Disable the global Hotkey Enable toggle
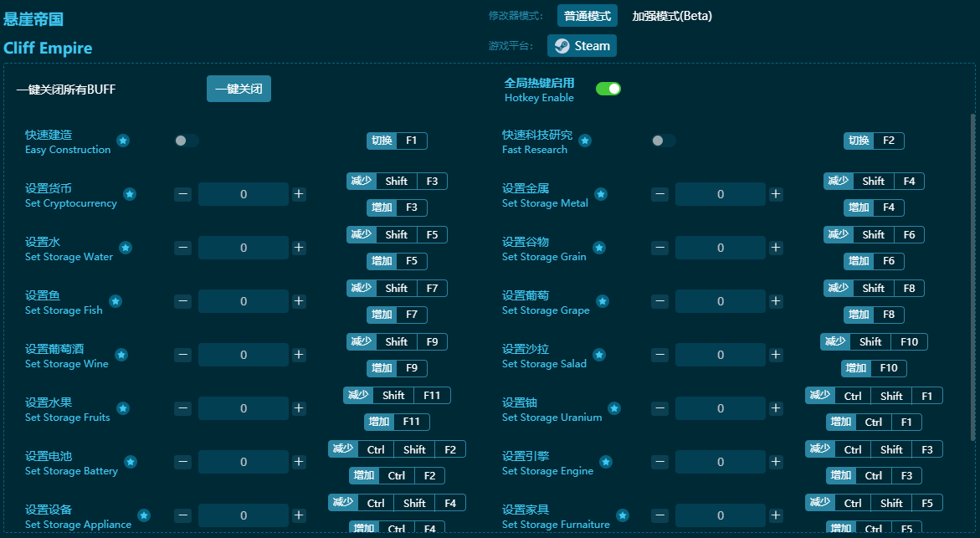The height and width of the screenshot is (538, 980). [x=608, y=89]
